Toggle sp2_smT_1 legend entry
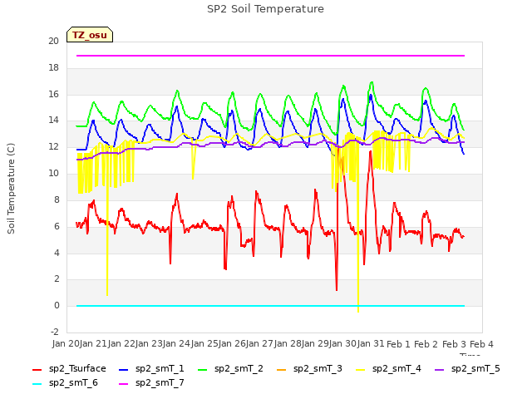Screen dimensions: 532x399 pos(151,369)
